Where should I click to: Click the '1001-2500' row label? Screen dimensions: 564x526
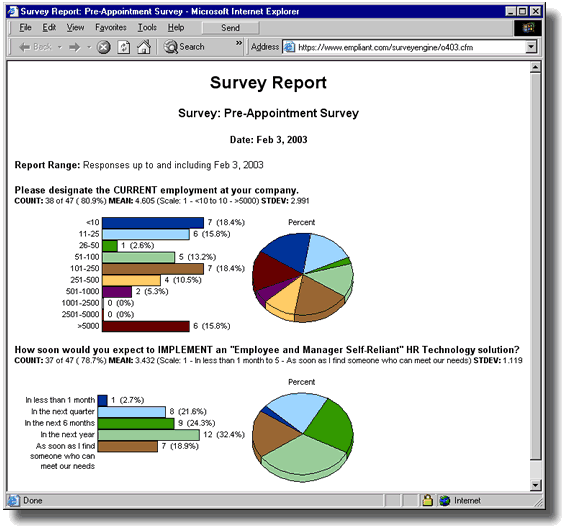80,303
